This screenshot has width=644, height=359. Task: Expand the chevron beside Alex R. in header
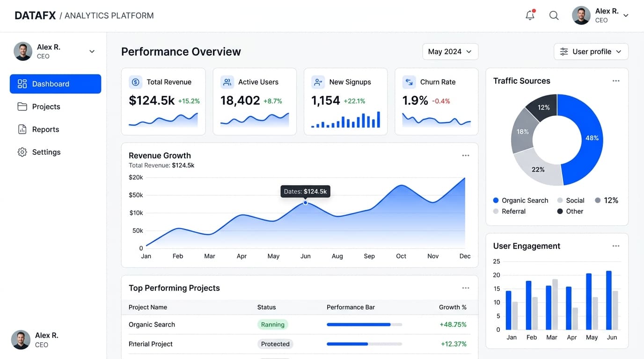[626, 15]
